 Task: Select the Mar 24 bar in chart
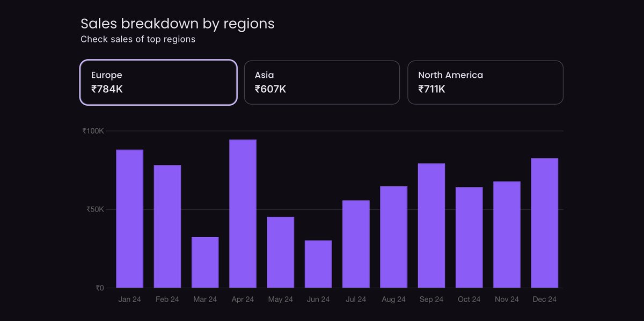point(205,262)
